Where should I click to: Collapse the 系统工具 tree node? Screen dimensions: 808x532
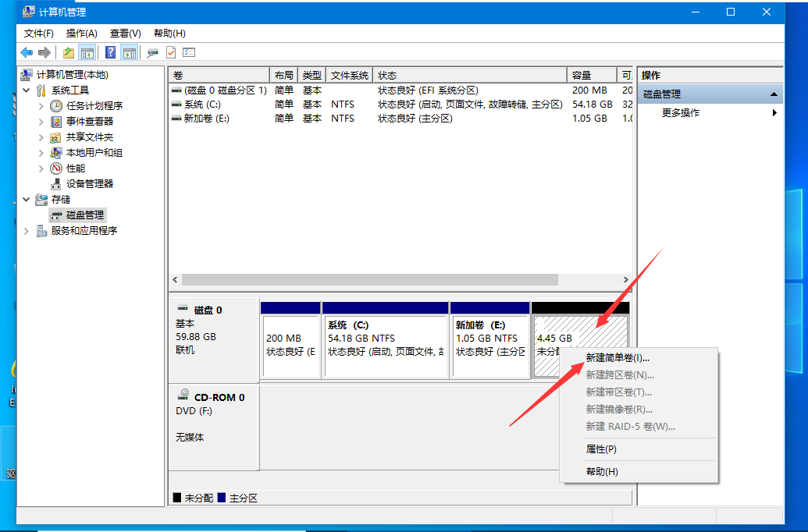click(26, 90)
